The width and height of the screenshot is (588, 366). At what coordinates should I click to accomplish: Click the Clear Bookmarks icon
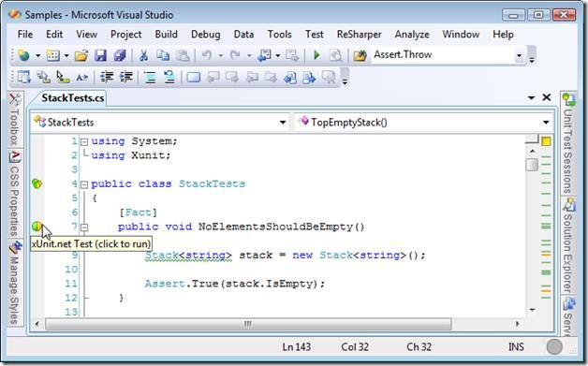(329, 78)
